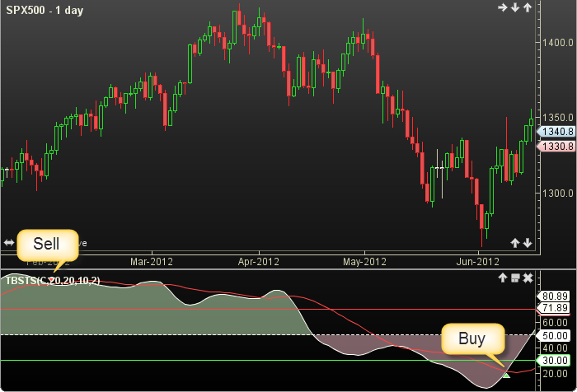577x392 pixels.
Task: Click the Apr-2012 date axis label
Action: tap(258, 262)
